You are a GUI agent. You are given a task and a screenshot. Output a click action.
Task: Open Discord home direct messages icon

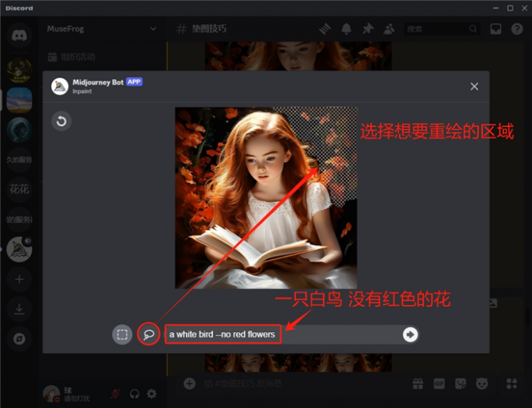20,35
